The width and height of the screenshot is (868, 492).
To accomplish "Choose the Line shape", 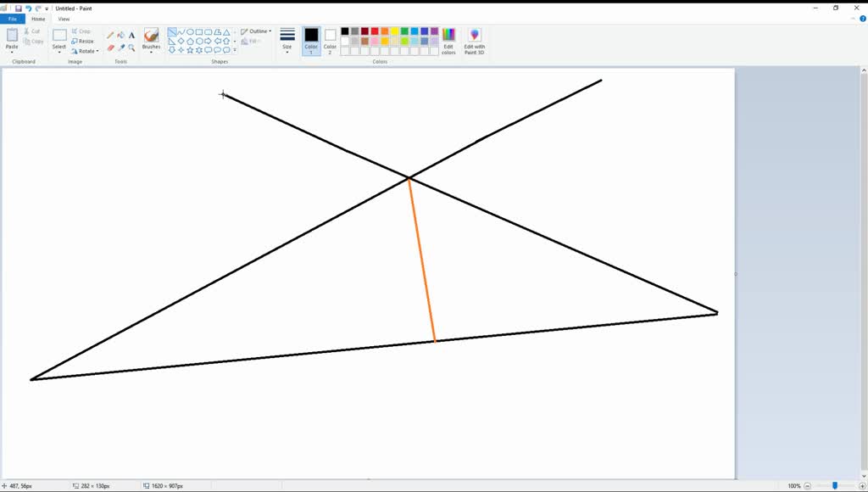I will [x=172, y=32].
